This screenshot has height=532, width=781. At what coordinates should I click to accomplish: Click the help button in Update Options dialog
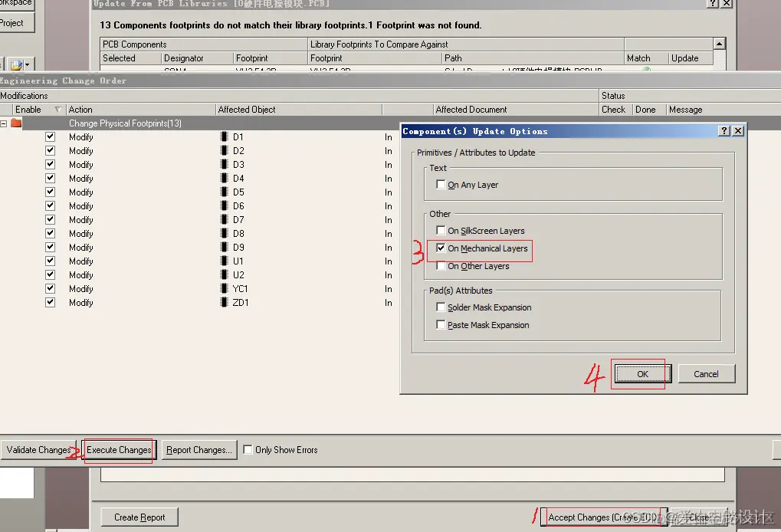tap(724, 131)
